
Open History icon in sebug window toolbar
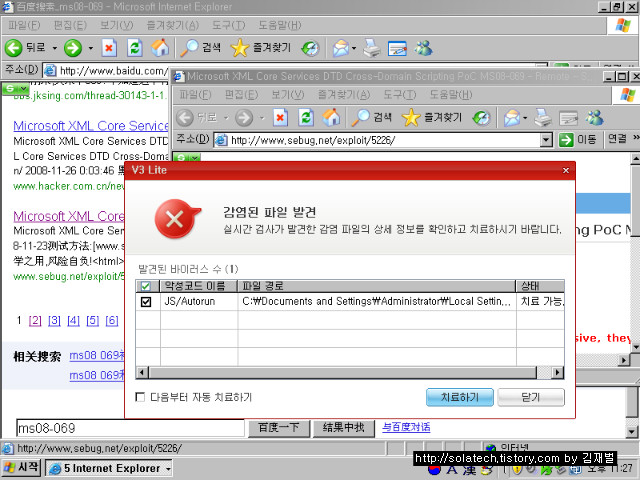tap(481, 118)
